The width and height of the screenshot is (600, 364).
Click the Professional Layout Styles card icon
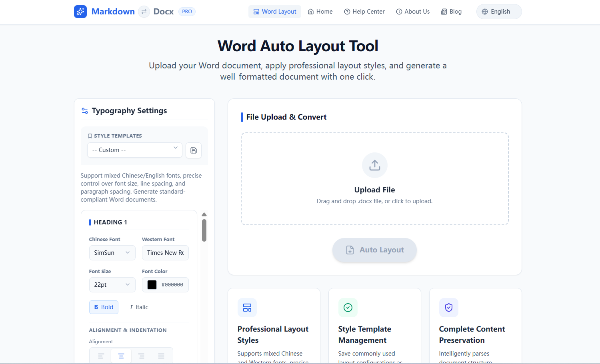[x=247, y=308]
